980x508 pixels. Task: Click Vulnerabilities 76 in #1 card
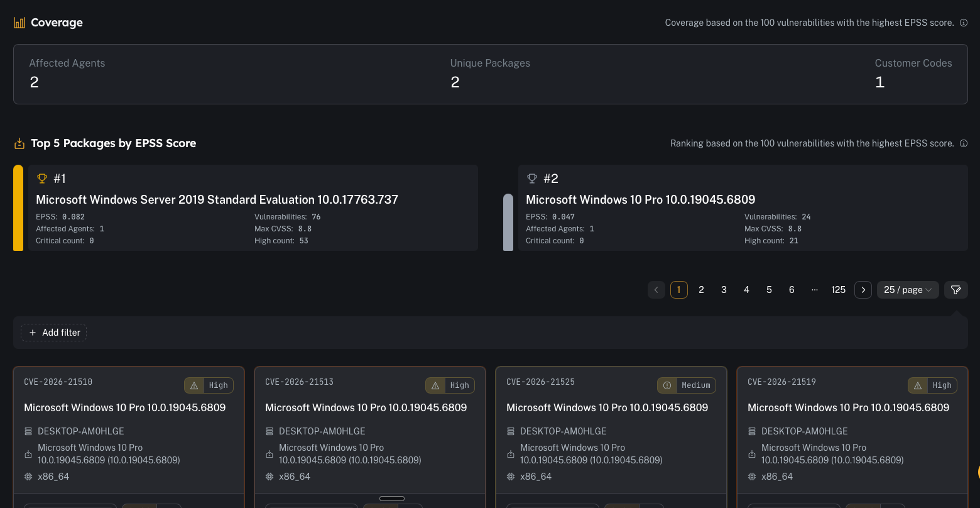click(288, 217)
